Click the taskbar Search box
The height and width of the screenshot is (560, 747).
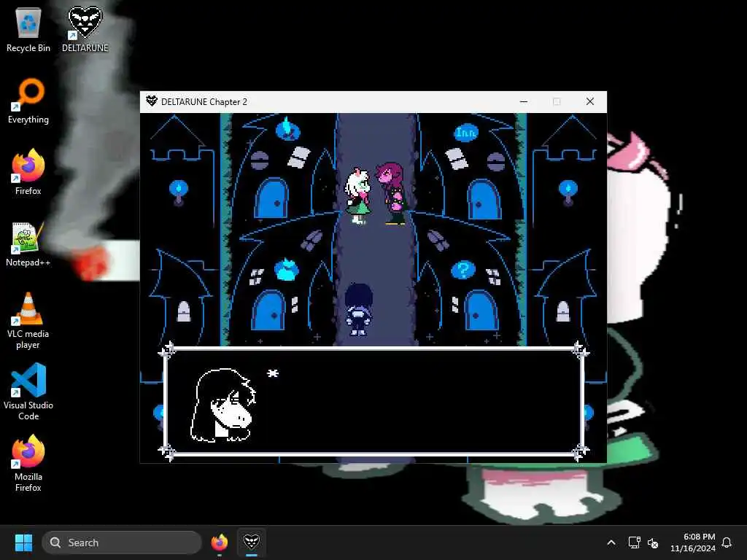[122, 542]
